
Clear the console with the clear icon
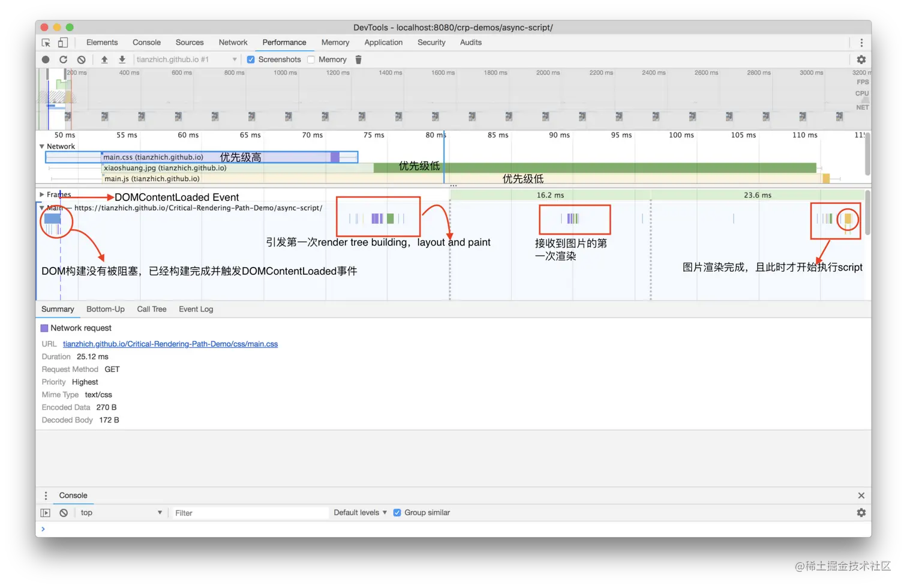pos(64,513)
